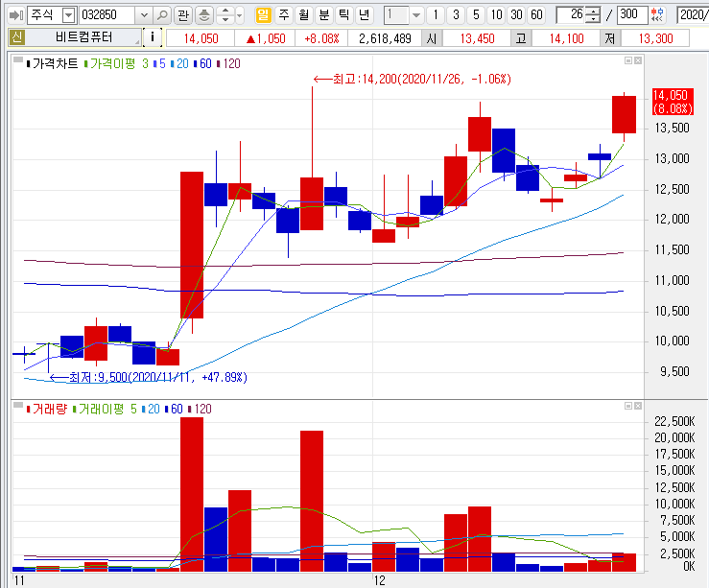Click the alarm bell icon in toolbar
709x588 pixels.
204,15
